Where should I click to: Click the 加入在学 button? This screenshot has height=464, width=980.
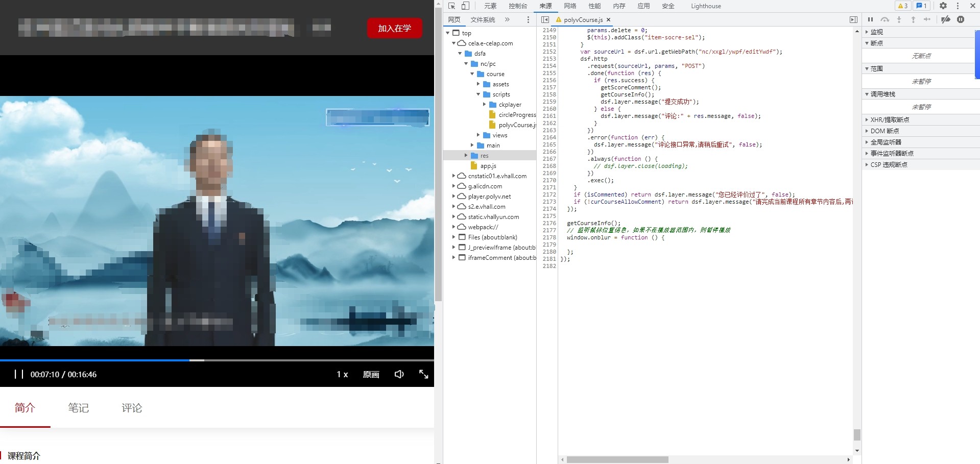pos(394,28)
